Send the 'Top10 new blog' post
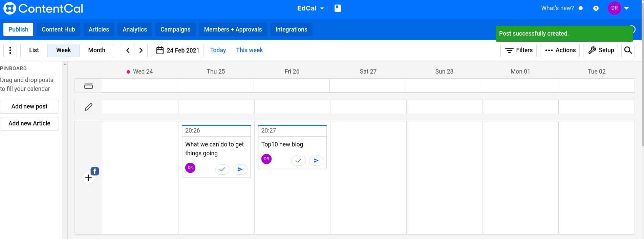Image resolution: width=644 pixels, height=239 pixels. pyautogui.click(x=316, y=160)
